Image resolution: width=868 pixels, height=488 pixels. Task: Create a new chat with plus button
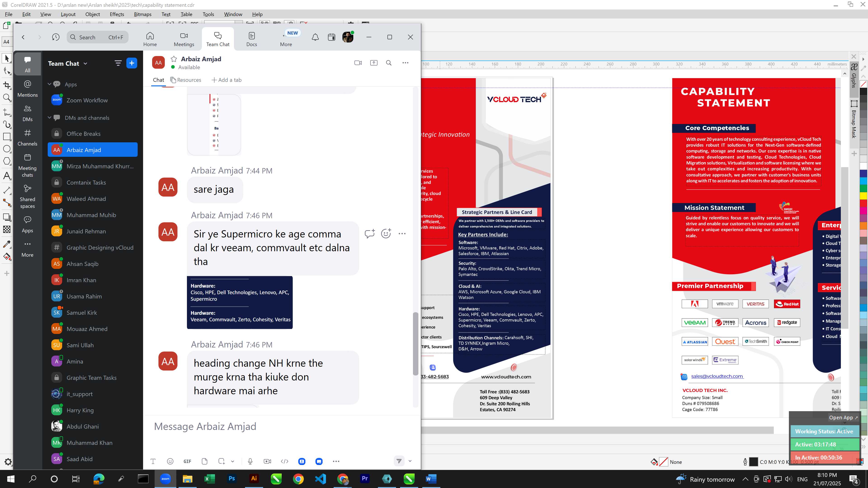[132, 63]
